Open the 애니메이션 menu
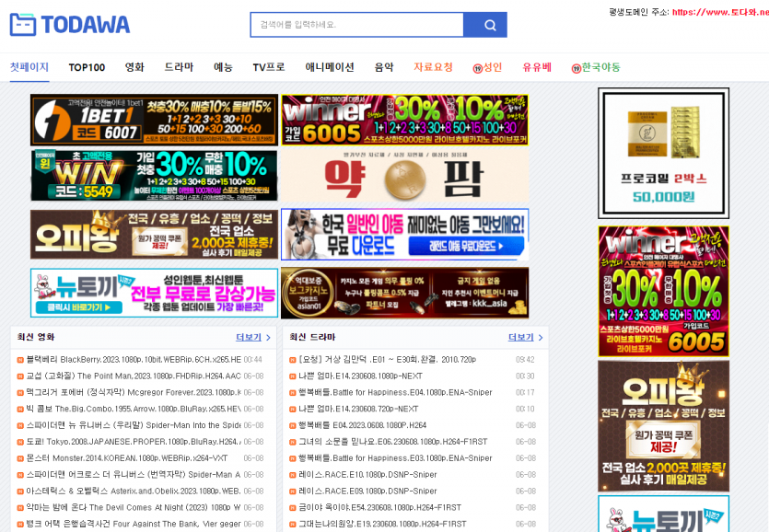This screenshot has height=532, width=769. pos(330,67)
